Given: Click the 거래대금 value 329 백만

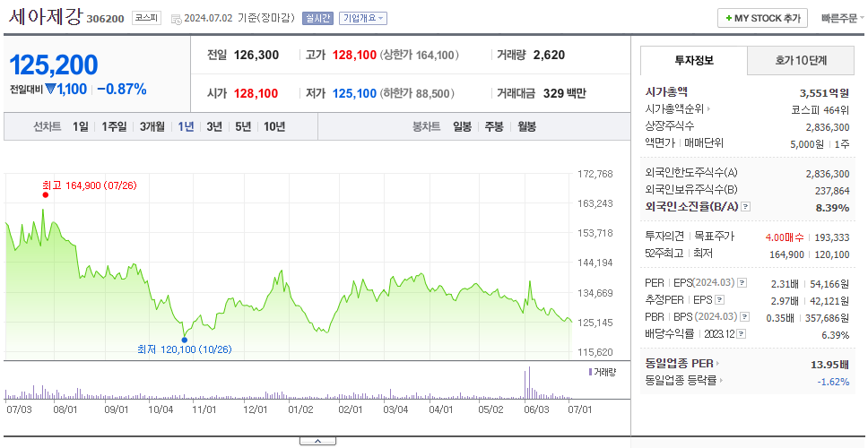Looking at the screenshot, I should (565, 93).
